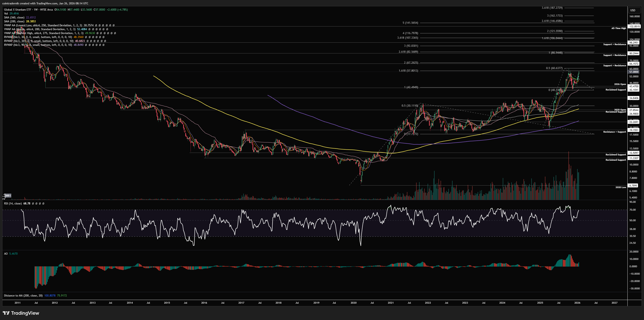644x320 pixels.
Task: Select the SMA (360, close) legend entry
Action: pyautogui.click(x=14, y=17)
